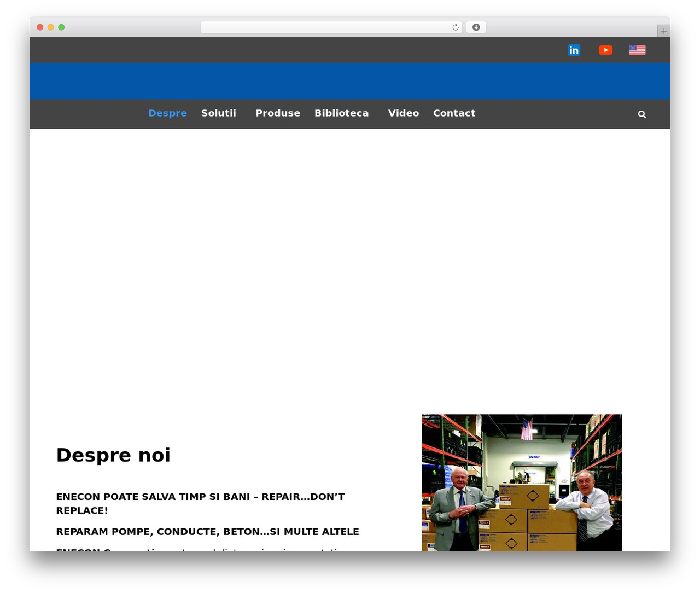Open site search magnifier icon
700x593 pixels.
point(642,114)
